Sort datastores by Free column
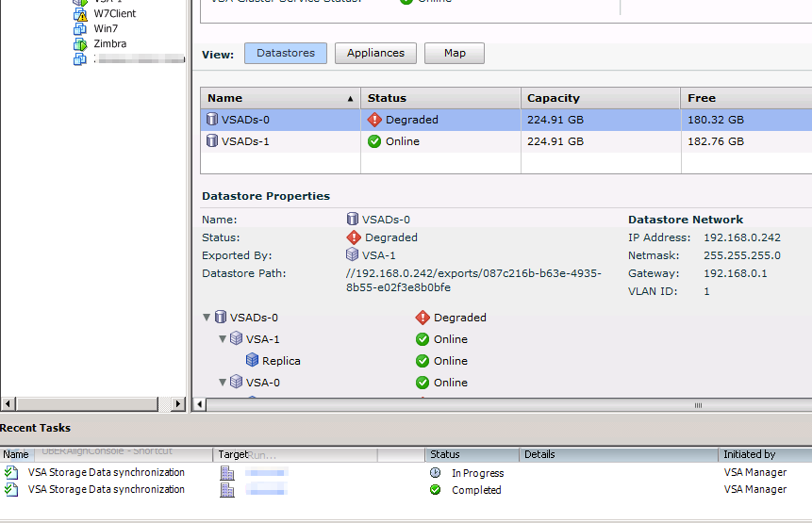Screen dimensions: 812x523 tap(746, 98)
